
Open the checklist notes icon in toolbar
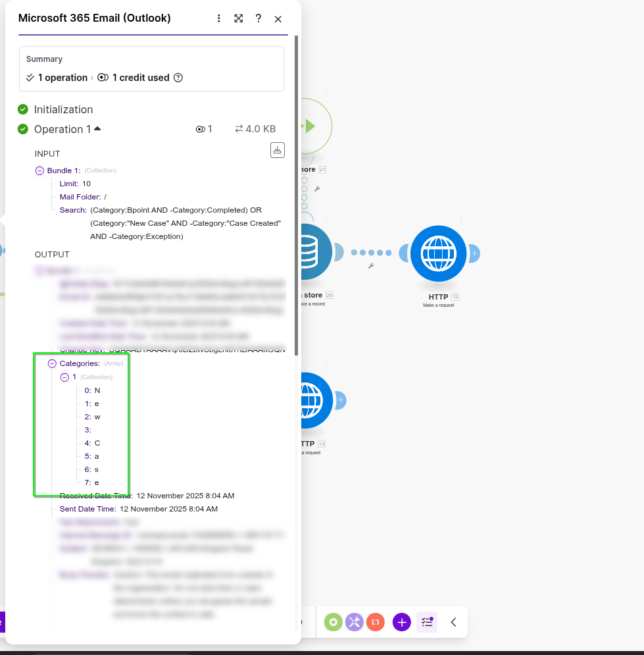[427, 623]
